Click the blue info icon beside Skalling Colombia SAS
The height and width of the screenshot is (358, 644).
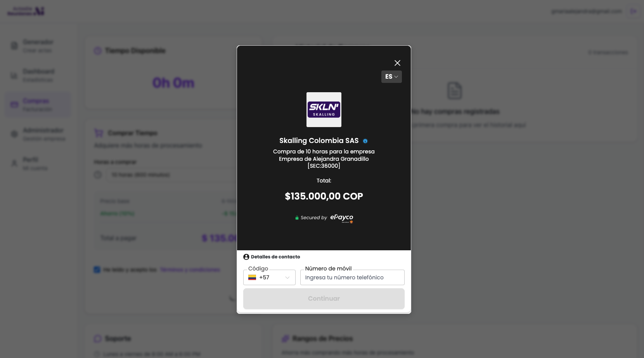coord(365,141)
